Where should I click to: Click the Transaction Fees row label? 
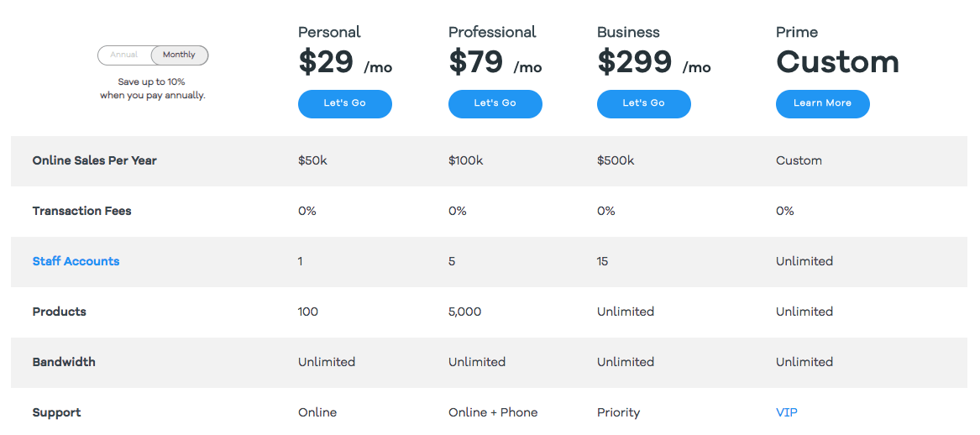tap(81, 211)
